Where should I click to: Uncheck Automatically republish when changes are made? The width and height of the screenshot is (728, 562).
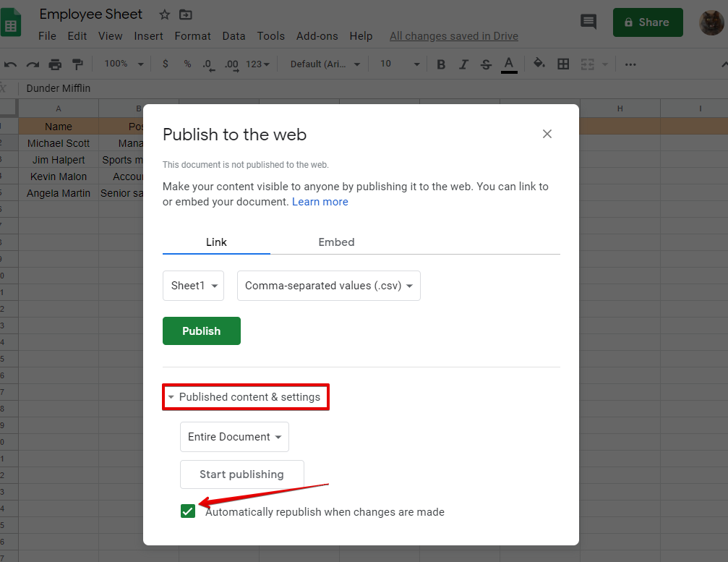click(187, 511)
